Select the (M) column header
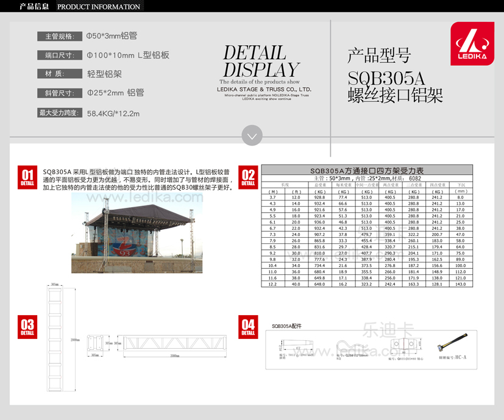Image resolution: width=504 pixels, height=420 pixels. pos(272,191)
